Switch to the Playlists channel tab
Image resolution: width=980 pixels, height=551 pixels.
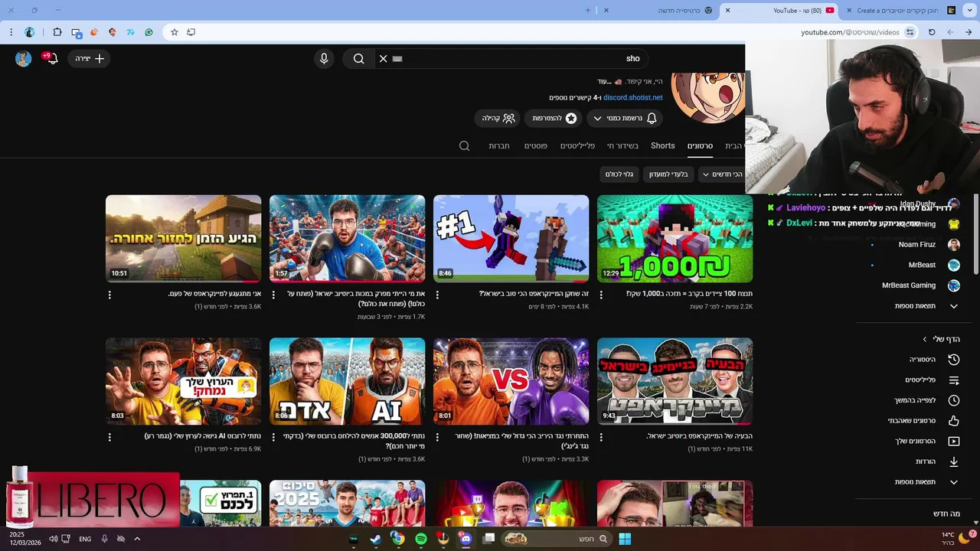tap(577, 145)
